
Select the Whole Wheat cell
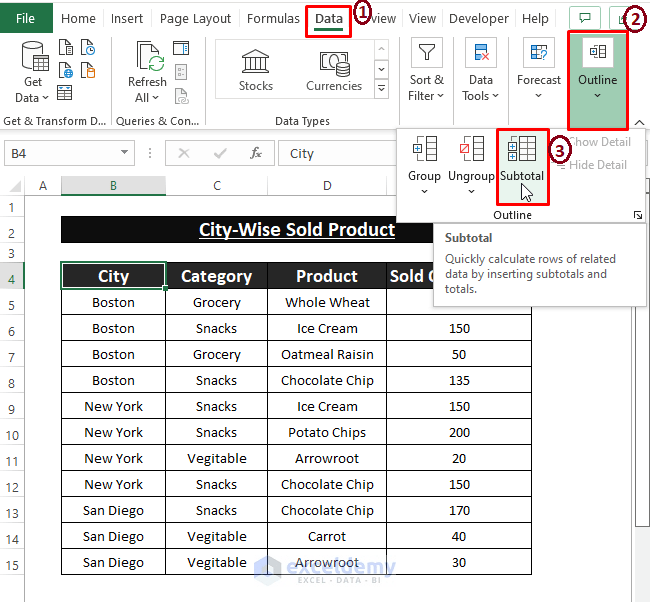pyautogui.click(x=327, y=302)
